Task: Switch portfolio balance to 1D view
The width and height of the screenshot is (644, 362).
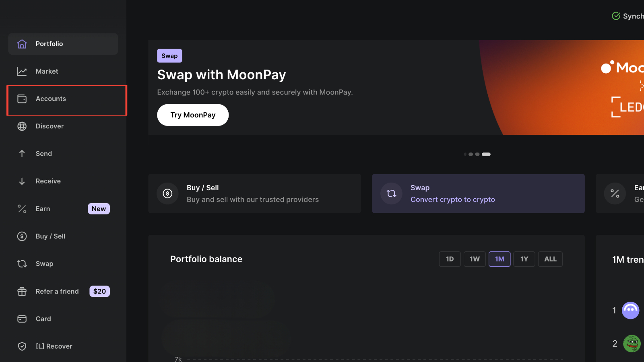Action: (x=450, y=259)
